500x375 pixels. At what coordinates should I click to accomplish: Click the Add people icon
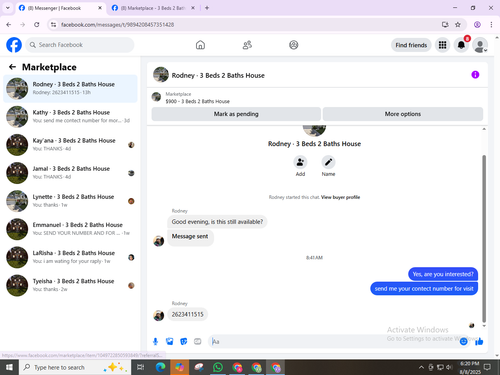(300, 162)
